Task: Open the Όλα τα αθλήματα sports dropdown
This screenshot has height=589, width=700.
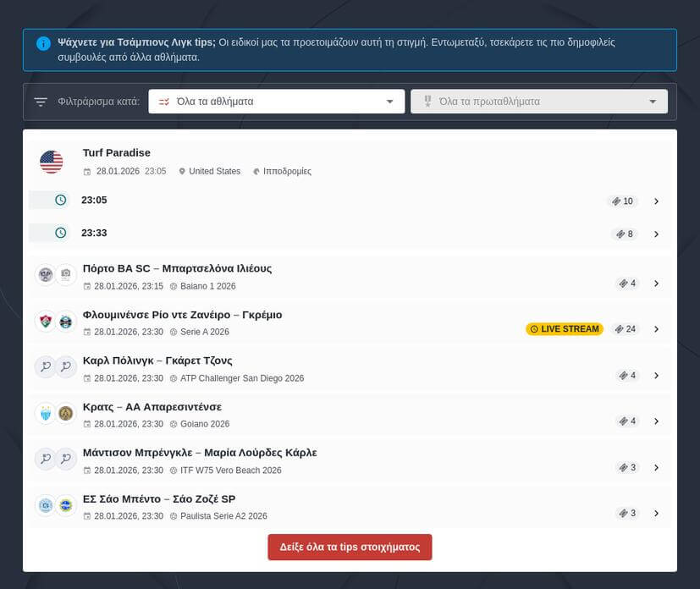Action: [x=276, y=102]
